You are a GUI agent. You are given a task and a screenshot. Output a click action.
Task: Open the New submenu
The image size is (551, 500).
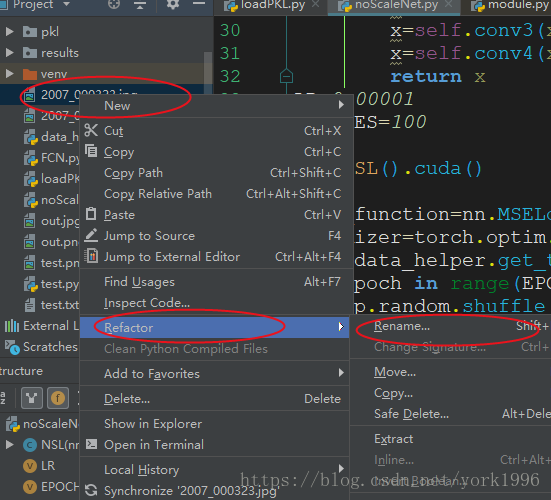tap(216, 105)
